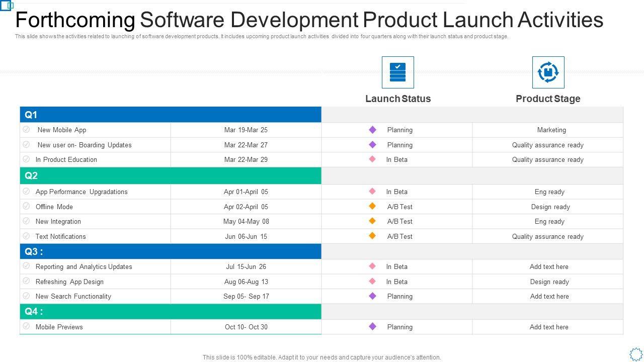
Task: Click the In Product Education activity name
Action: click(x=66, y=159)
